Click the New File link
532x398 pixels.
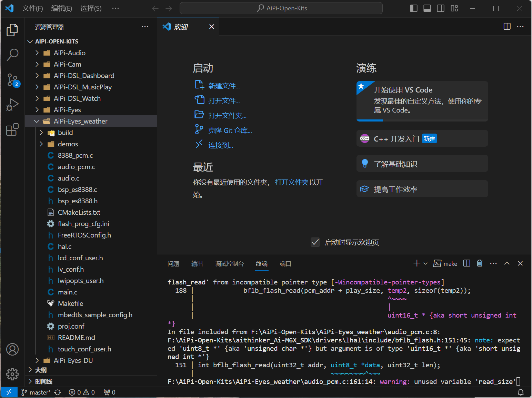pos(224,86)
